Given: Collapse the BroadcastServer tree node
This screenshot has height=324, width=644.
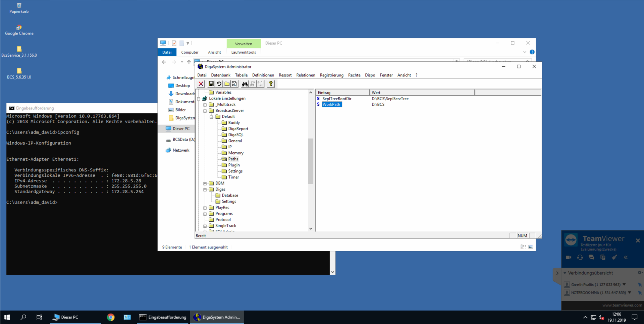Looking at the screenshot, I should [x=205, y=111].
